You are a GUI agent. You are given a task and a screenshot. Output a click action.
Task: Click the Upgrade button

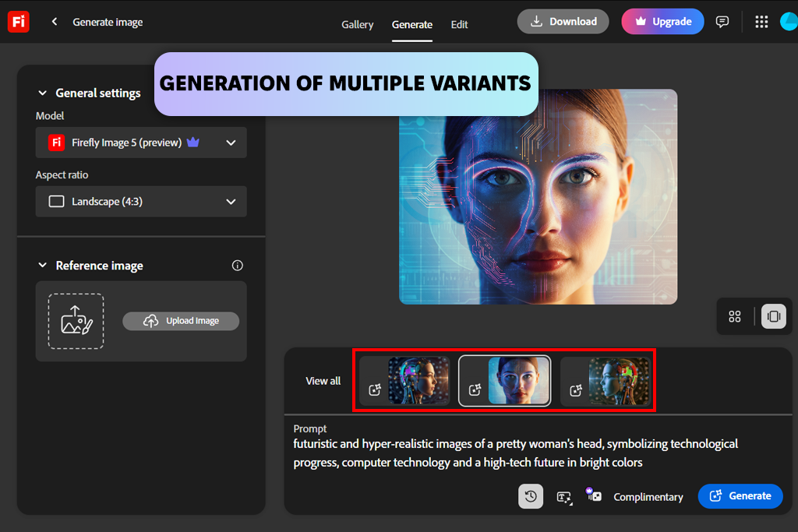(662, 21)
